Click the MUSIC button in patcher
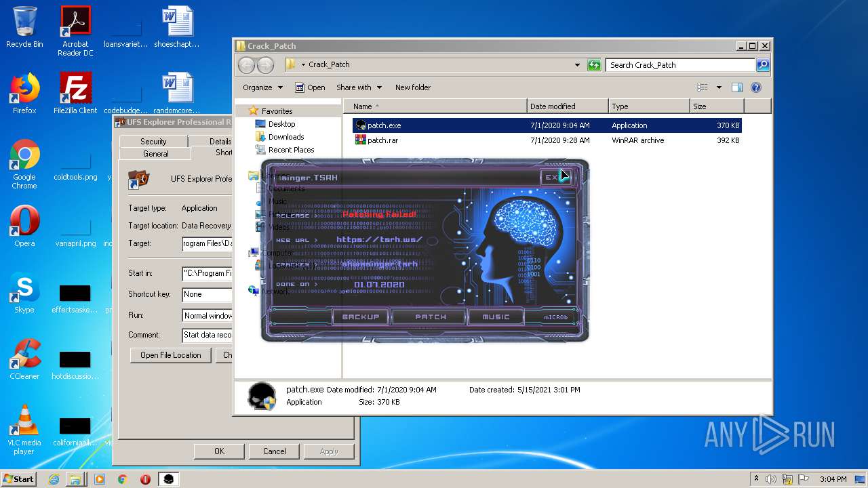The image size is (868, 488). coord(496,317)
